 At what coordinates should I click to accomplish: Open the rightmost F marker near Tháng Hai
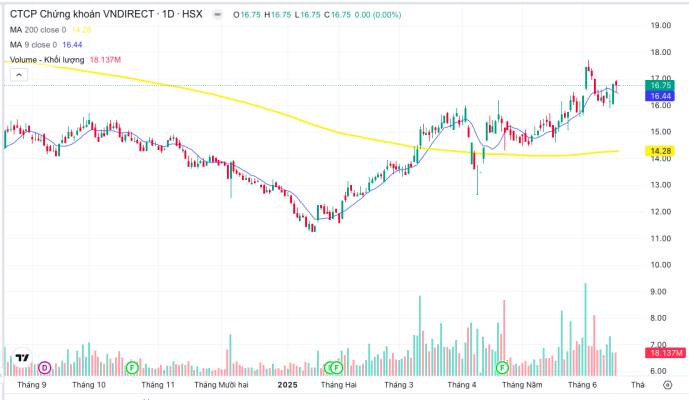click(337, 367)
